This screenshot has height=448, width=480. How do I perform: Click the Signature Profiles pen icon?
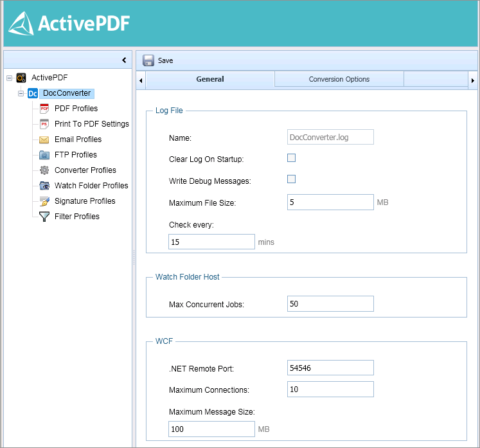(44, 201)
